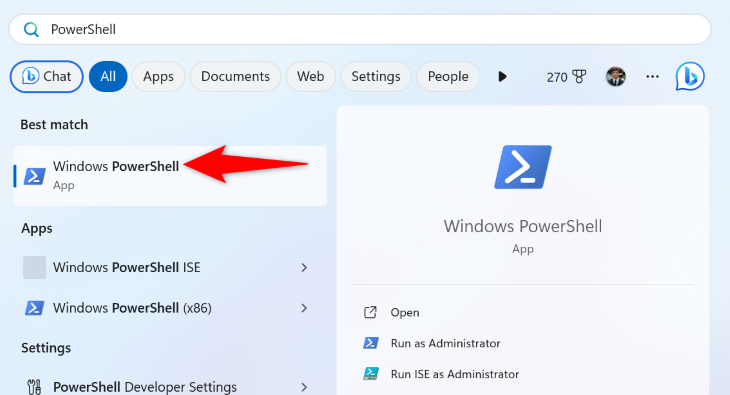
Task: Click the Run ISE as Administrator icon
Action: tap(371, 374)
